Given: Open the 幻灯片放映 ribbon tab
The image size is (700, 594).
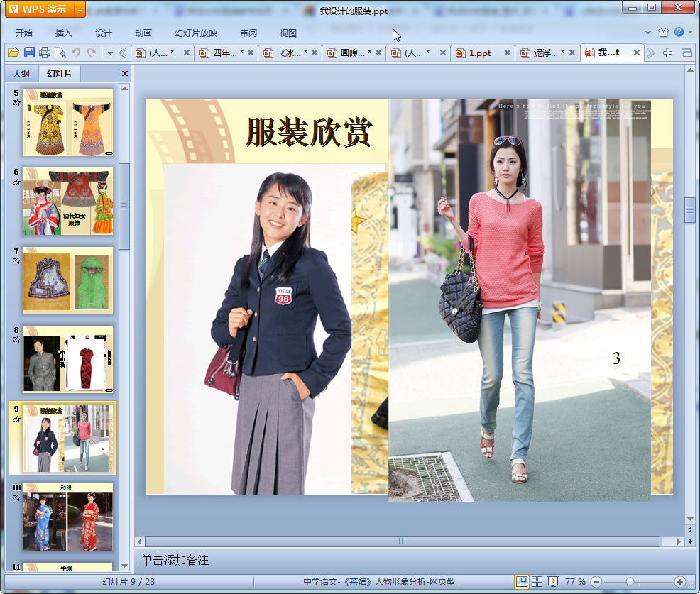Looking at the screenshot, I should (196, 33).
